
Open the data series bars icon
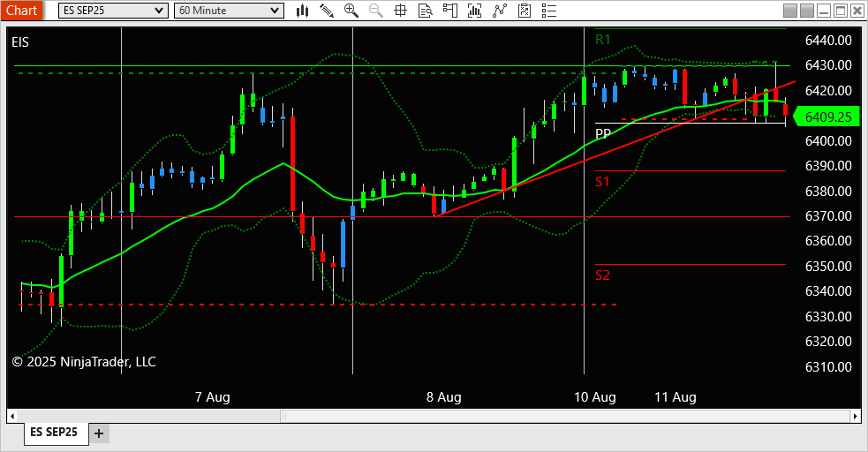coord(474,11)
